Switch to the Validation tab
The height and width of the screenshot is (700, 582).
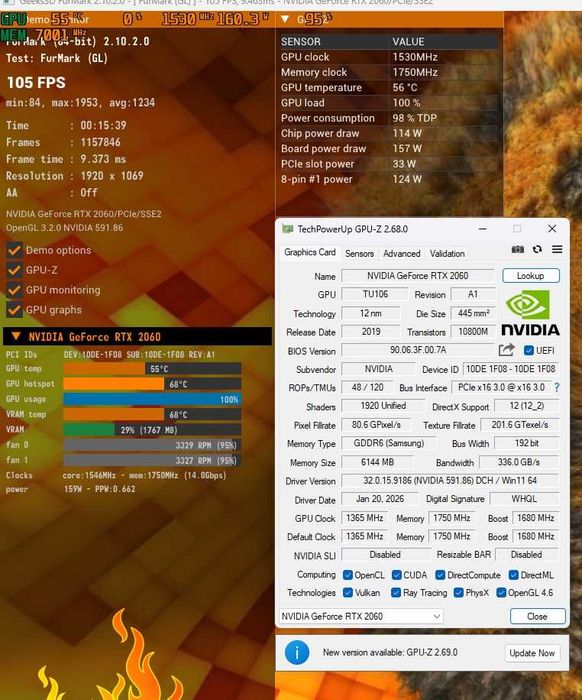point(447,254)
